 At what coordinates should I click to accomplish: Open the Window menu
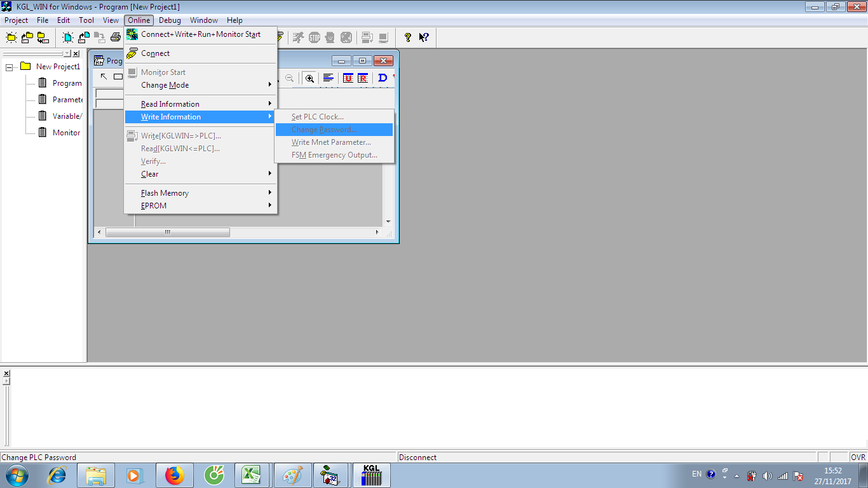[x=204, y=20]
